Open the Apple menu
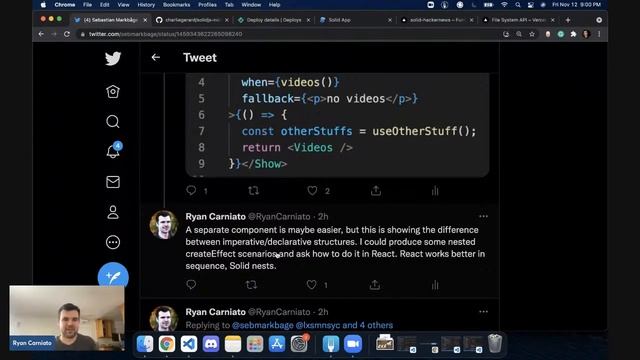 (x=43, y=5)
